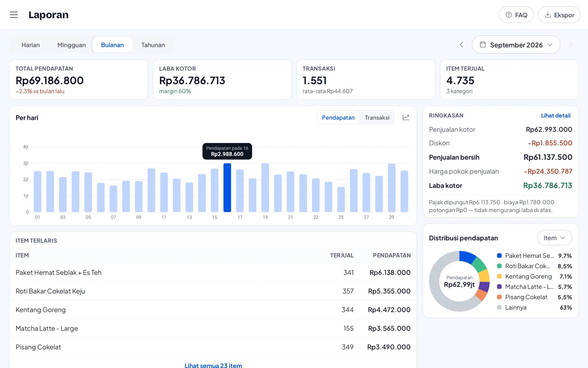This screenshot has width=588, height=368.
Task: Click the Transaksi count 1.551
Action: tap(315, 80)
